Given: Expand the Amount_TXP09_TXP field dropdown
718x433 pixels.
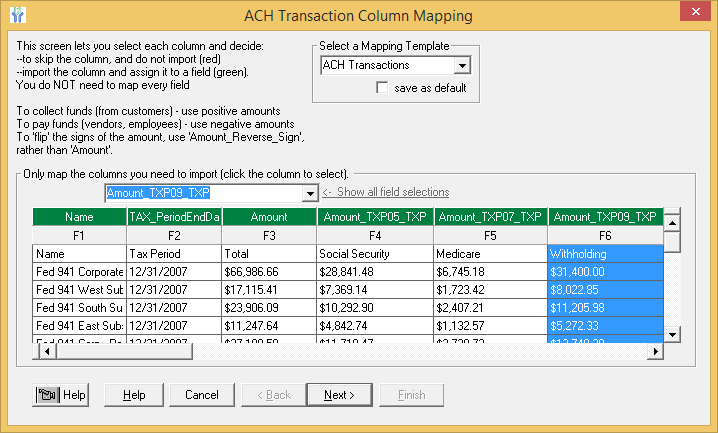Looking at the screenshot, I should pos(308,193).
